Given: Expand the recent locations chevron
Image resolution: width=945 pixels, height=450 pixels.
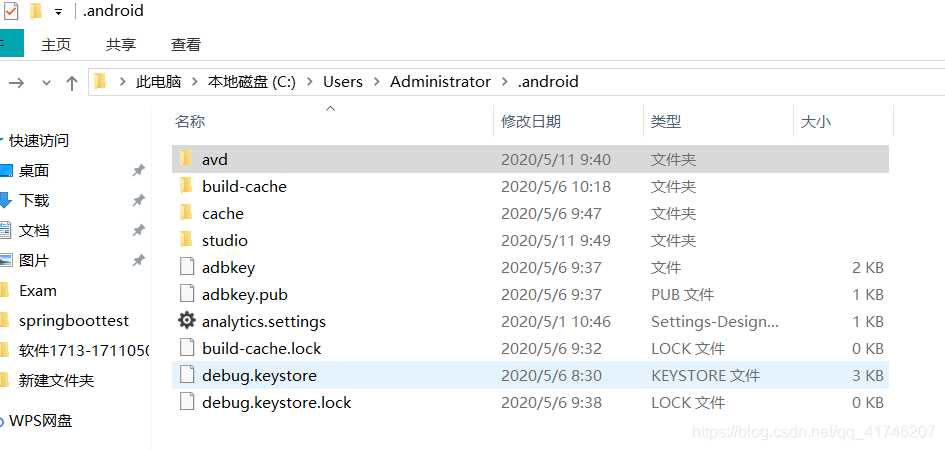Looking at the screenshot, I should point(46,83).
